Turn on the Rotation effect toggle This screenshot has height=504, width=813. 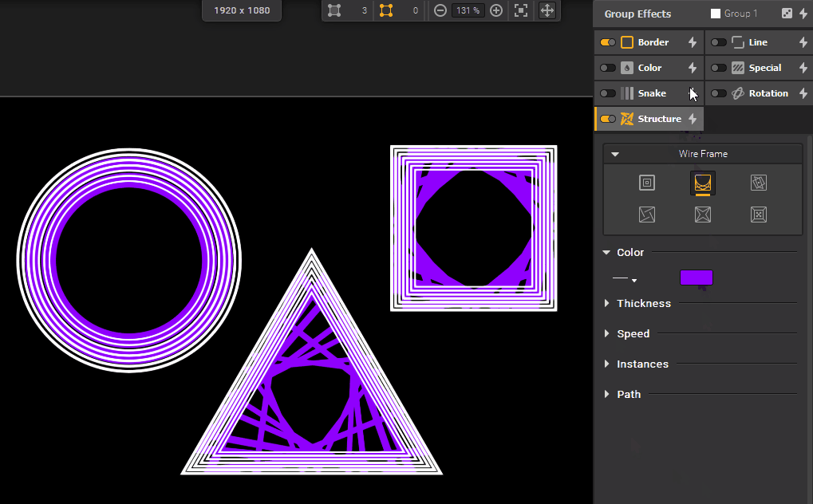pos(719,93)
